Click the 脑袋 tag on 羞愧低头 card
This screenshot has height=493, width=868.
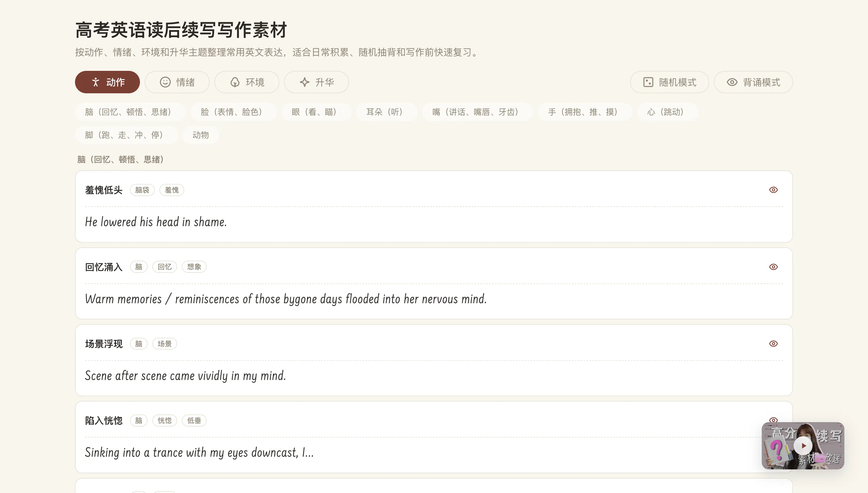pyautogui.click(x=142, y=190)
